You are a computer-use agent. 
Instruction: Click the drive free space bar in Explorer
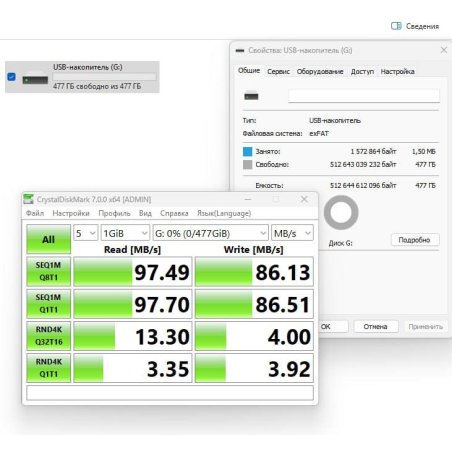(104, 77)
